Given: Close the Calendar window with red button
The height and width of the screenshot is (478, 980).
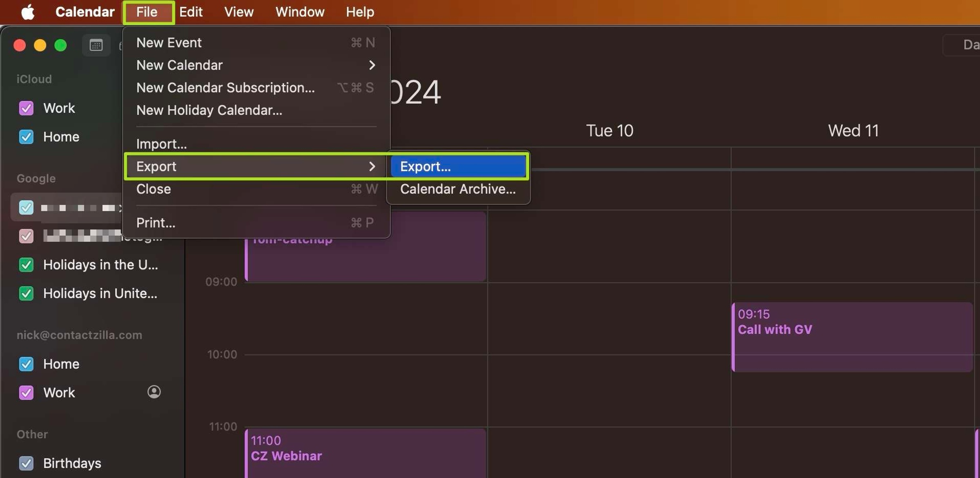Looking at the screenshot, I should [x=20, y=45].
